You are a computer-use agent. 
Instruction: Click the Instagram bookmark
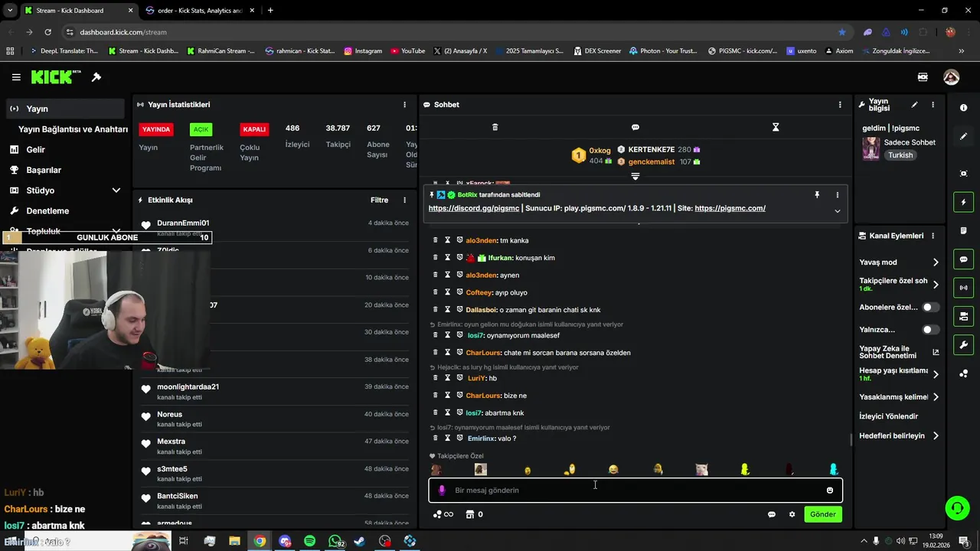(x=363, y=51)
